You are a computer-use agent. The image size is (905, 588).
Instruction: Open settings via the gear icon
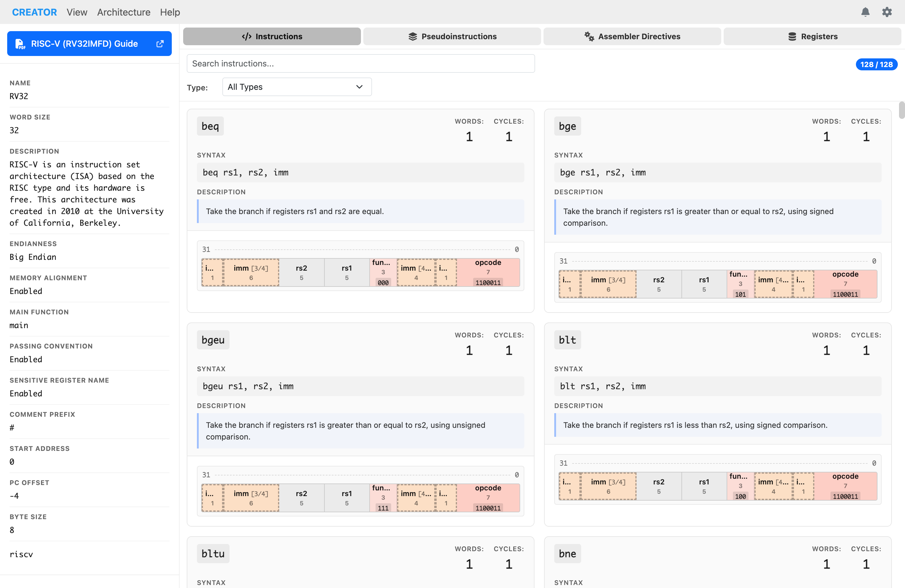click(x=887, y=12)
